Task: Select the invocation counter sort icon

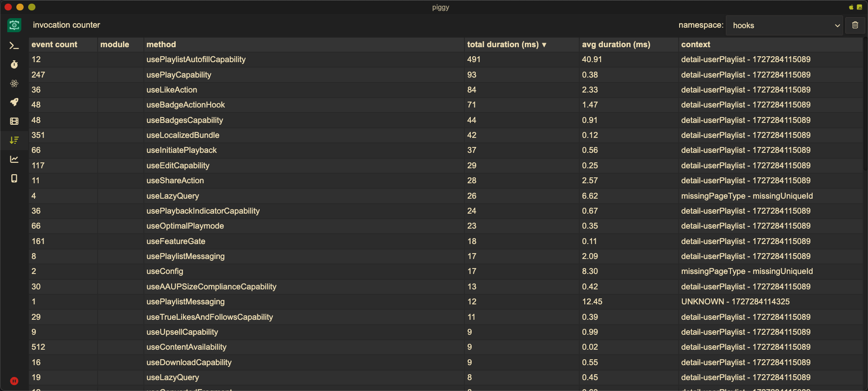Action: coord(14,140)
